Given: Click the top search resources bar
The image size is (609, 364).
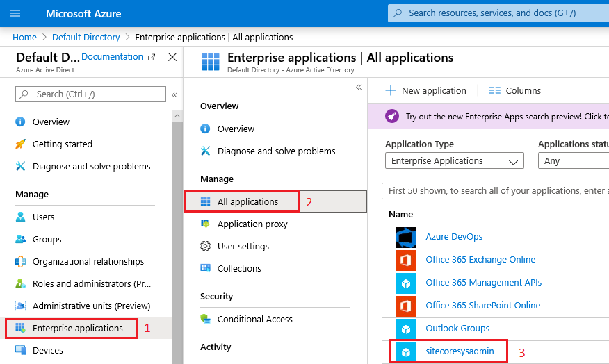Looking at the screenshot, I should (498, 13).
